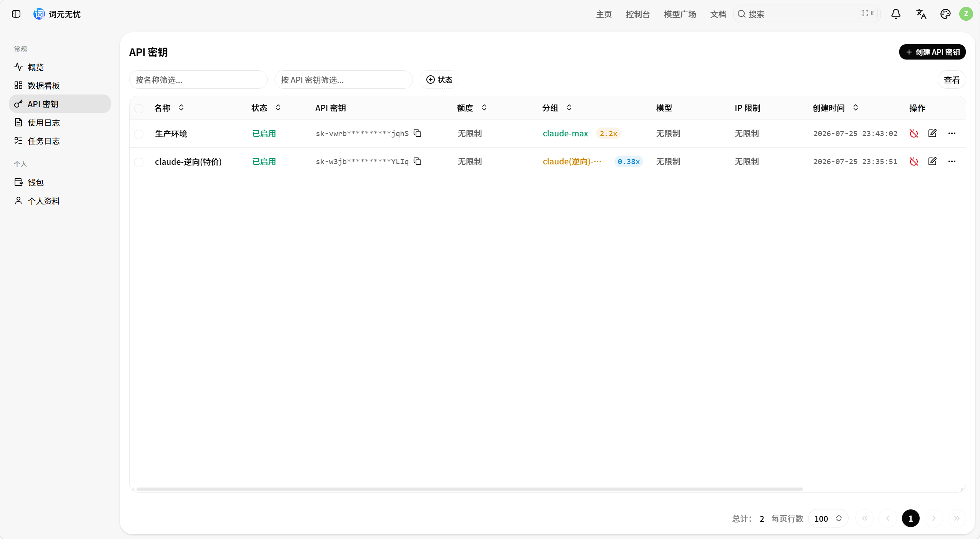Sort the table by 名称

tap(169, 108)
